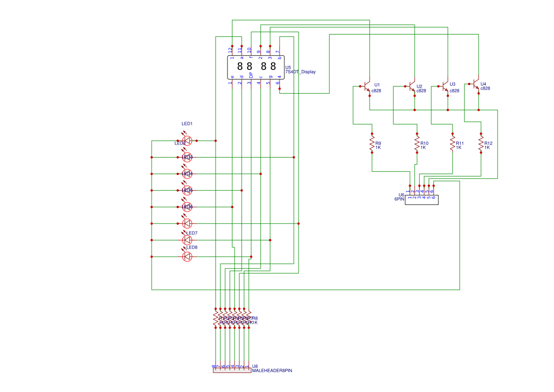Select the U4 transistor symbol
The image size is (554, 392).
tap(475, 84)
